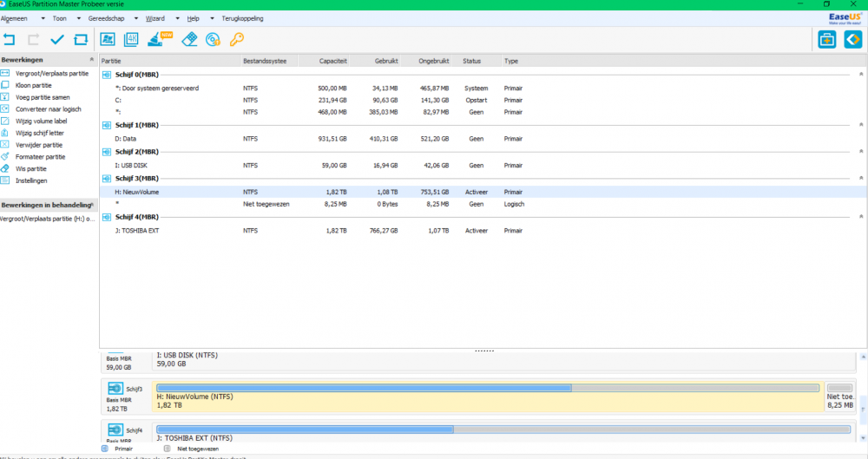The height and width of the screenshot is (459, 868).
Task: Apply pending changes with the checkmark icon
Action: point(57,39)
